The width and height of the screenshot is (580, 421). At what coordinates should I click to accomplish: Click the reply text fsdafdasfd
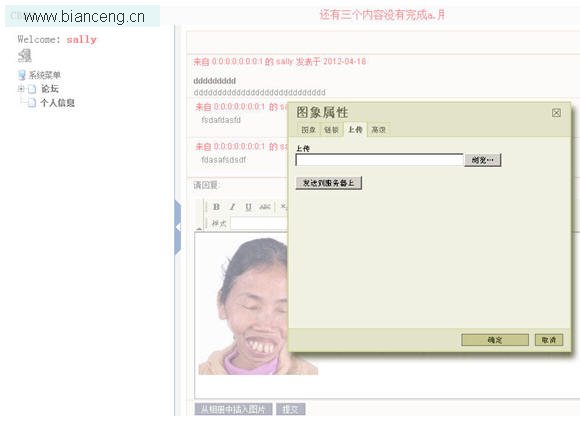point(221,120)
